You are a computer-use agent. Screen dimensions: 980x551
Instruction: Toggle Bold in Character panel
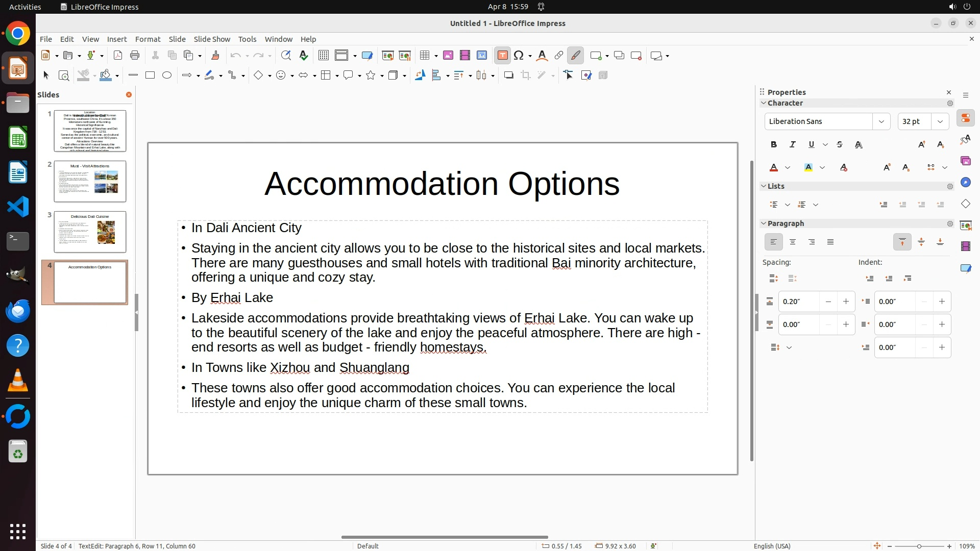coord(773,145)
